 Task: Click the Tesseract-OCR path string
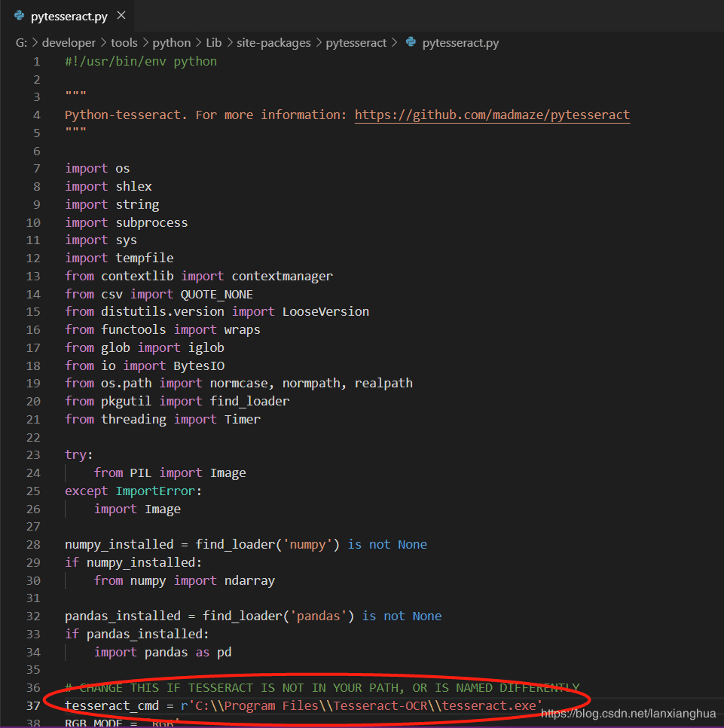pyautogui.click(x=362, y=705)
